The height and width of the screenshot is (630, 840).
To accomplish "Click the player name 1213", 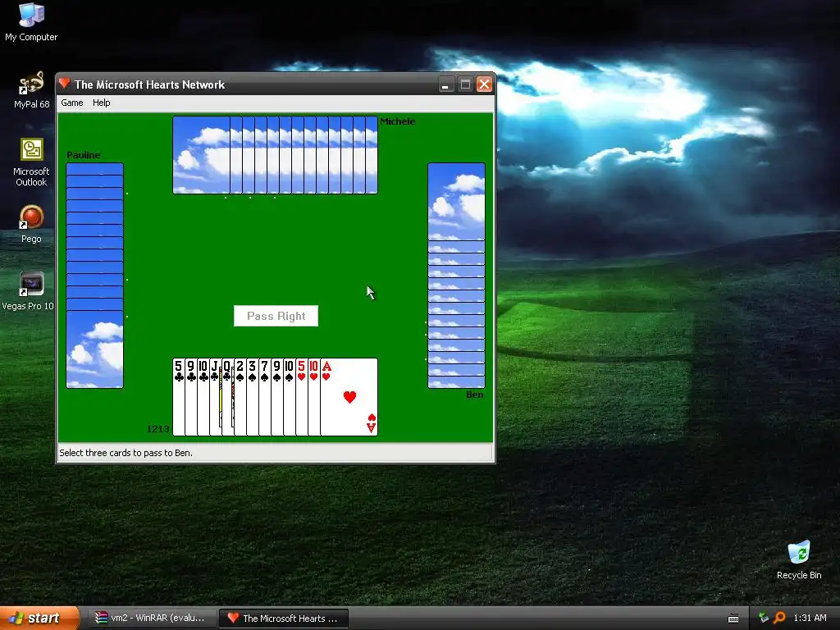I will [158, 429].
